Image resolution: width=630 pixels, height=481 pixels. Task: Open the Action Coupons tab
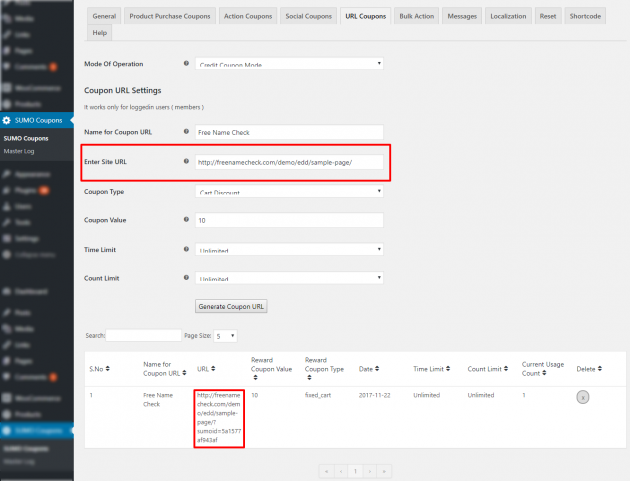(x=248, y=16)
